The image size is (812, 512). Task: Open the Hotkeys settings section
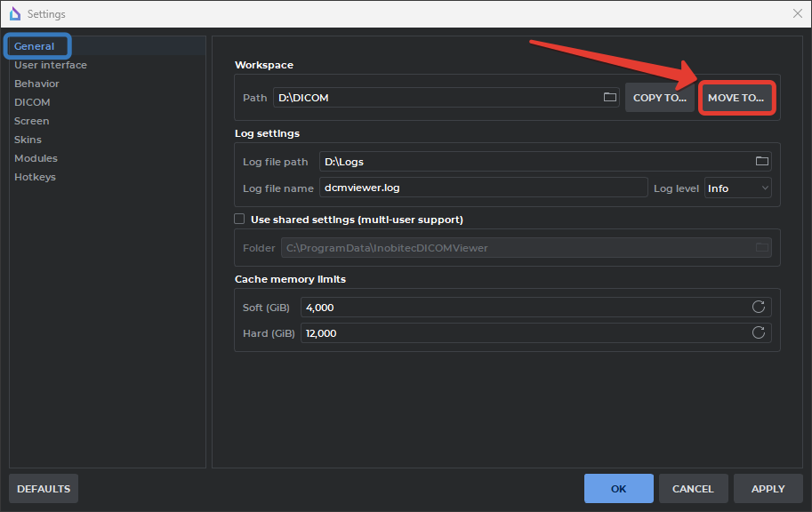pyautogui.click(x=35, y=177)
